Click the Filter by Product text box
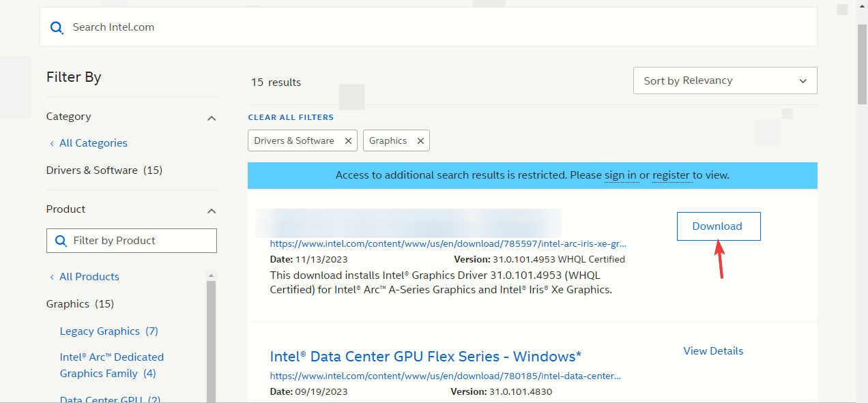The height and width of the screenshot is (403, 868). tap(140, 241)
